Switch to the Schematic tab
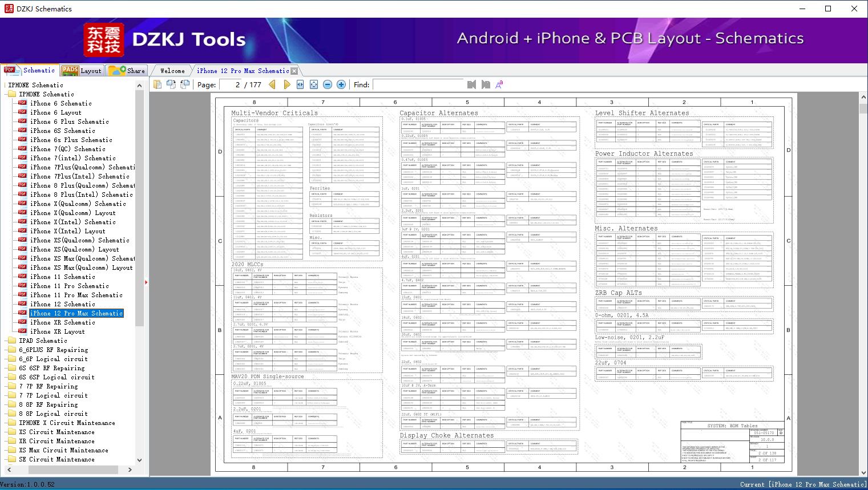 30,70
